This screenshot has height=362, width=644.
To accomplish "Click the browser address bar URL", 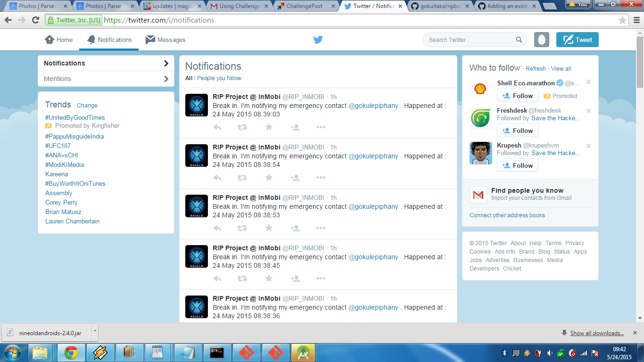I will point(159,20).
